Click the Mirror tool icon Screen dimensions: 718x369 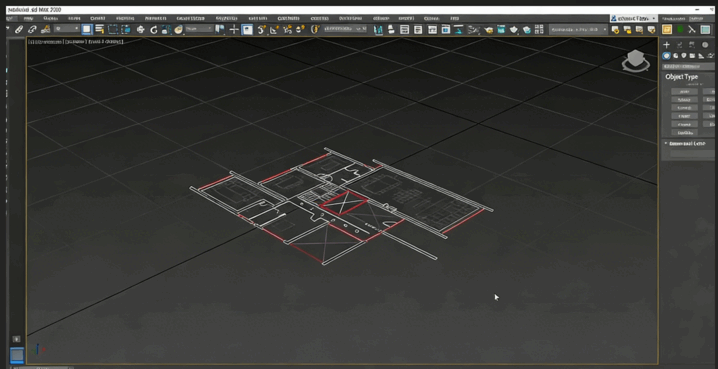tap(378, 30)
